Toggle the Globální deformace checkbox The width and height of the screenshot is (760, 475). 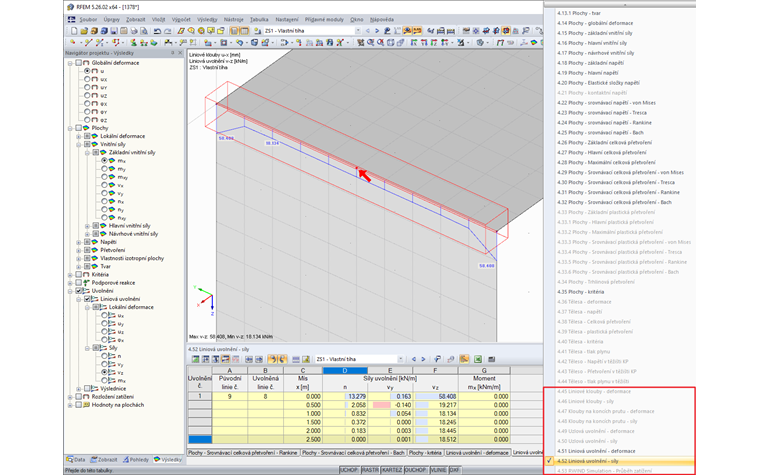pyautogui.click(x=79, y=62)
